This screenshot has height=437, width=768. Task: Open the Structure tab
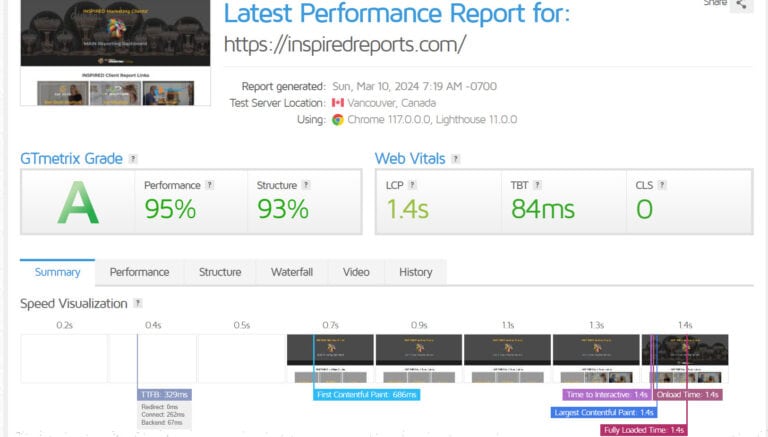click(220, 272)
